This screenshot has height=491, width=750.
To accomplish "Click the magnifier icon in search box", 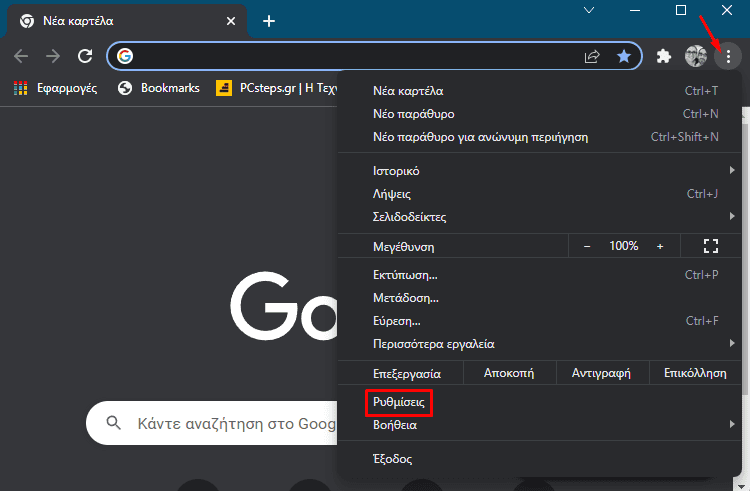I will click(x=113, y=423).
